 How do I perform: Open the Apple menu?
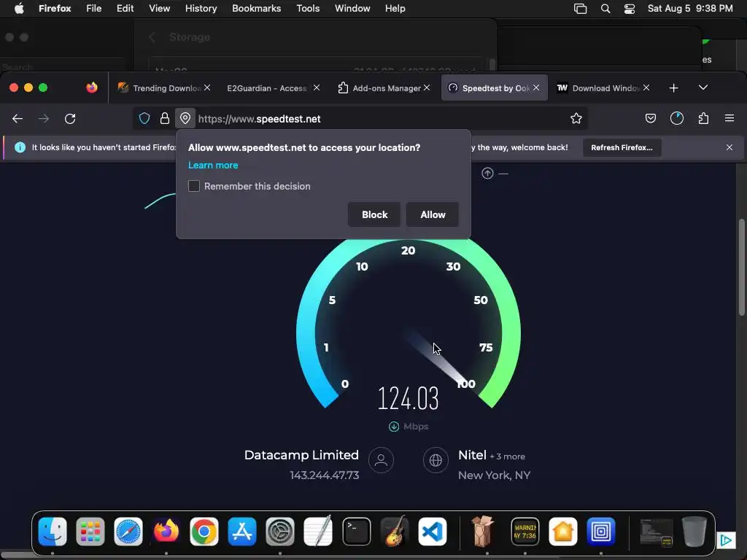pos(19,9)
